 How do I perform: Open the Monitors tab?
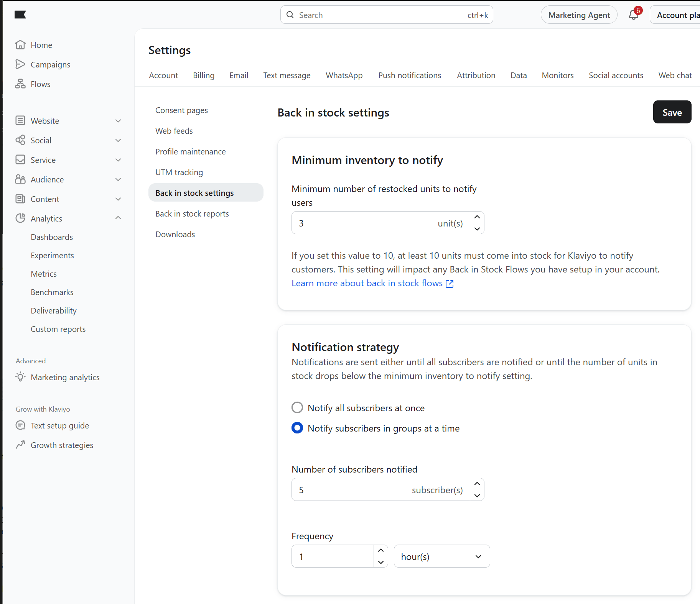(558, 75)
